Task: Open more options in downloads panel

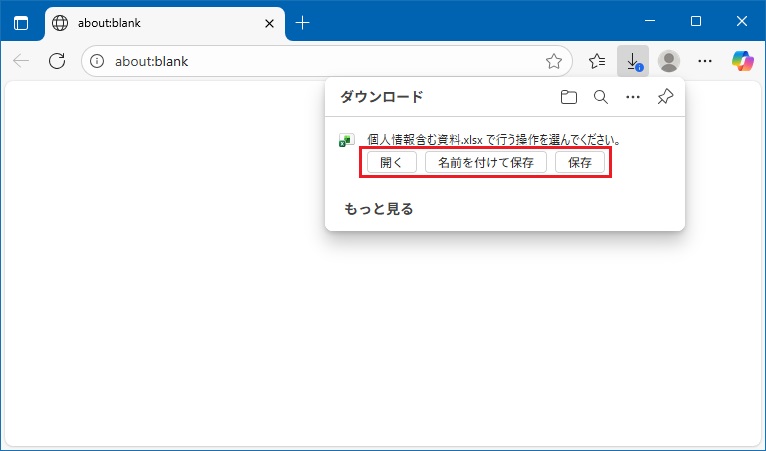Action: pos(632,97)
